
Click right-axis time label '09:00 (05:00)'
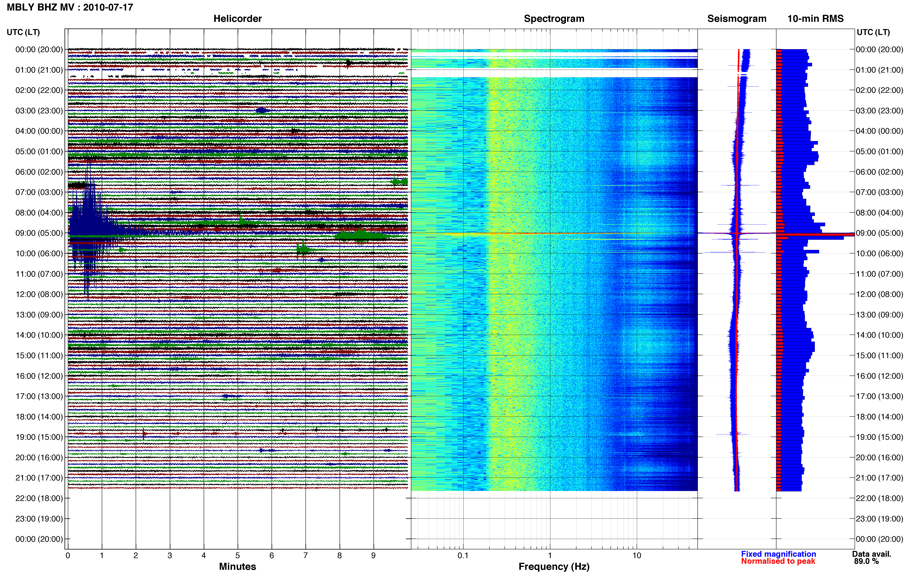pyautogui.click(x=879, y=233)
